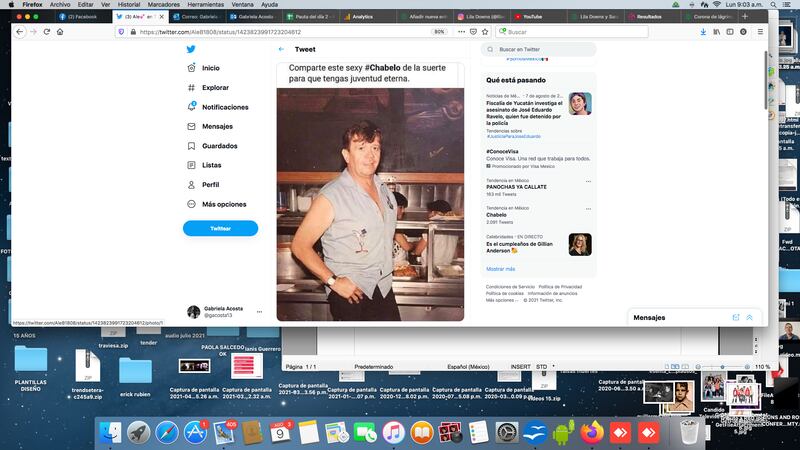Toggle INSERT mode in the Writer status bar
Screen dimensions: 800x450
pos(520,367)
